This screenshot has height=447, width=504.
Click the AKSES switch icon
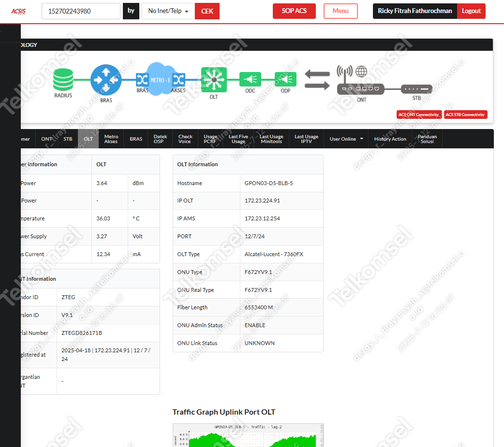(x=178, y=79)
